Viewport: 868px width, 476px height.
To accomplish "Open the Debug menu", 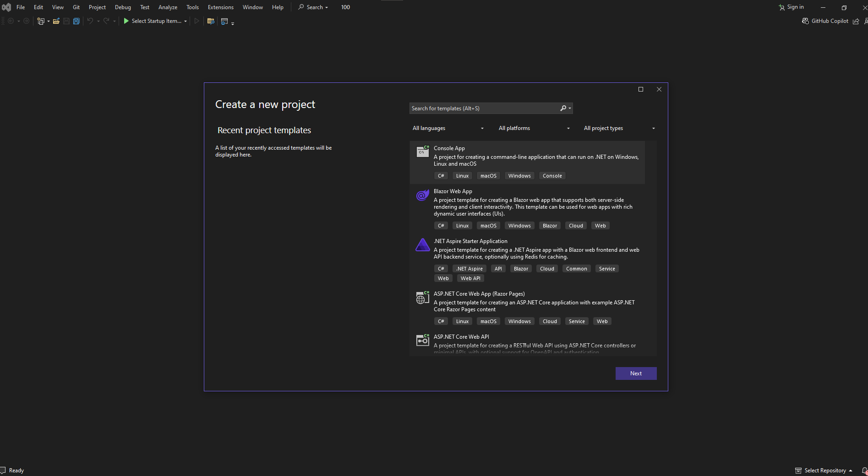I will [123, 7].
